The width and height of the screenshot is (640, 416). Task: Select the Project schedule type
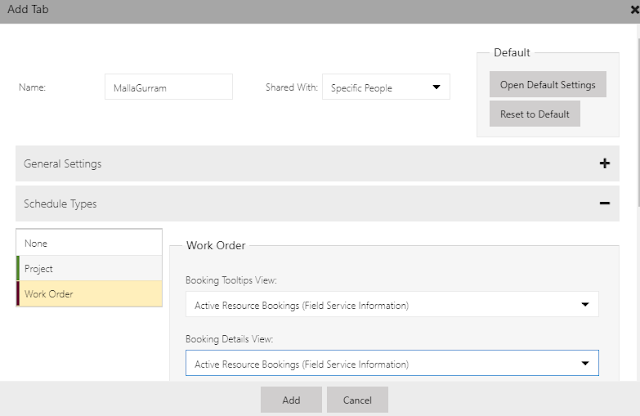[90, 268]
